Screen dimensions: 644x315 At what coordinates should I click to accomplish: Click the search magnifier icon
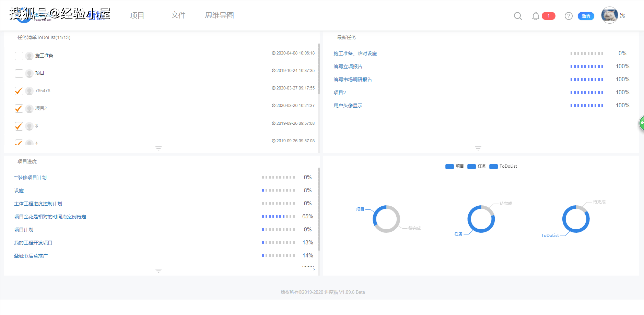518,16
